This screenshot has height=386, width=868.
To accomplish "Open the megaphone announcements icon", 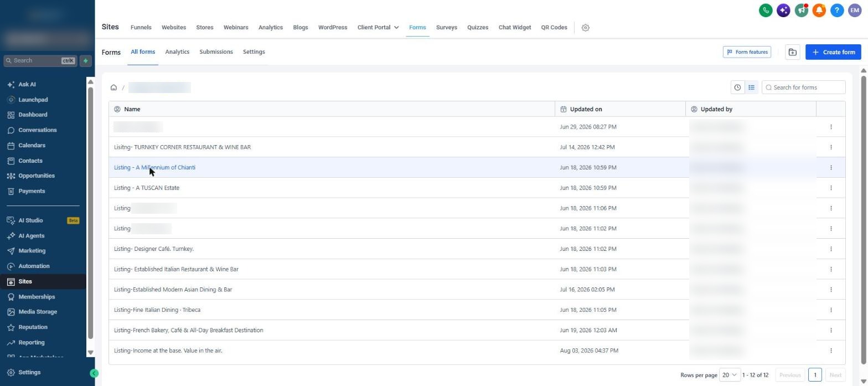I will [801, 10].
